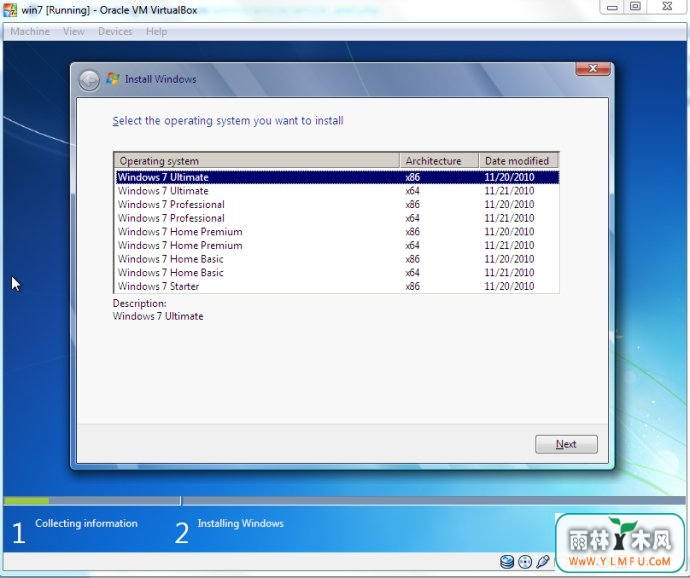This screenshot has width=690, height=578.
Task: Sort by the Date modified column header
Action: pyautogui.click(x=519, y=161)
